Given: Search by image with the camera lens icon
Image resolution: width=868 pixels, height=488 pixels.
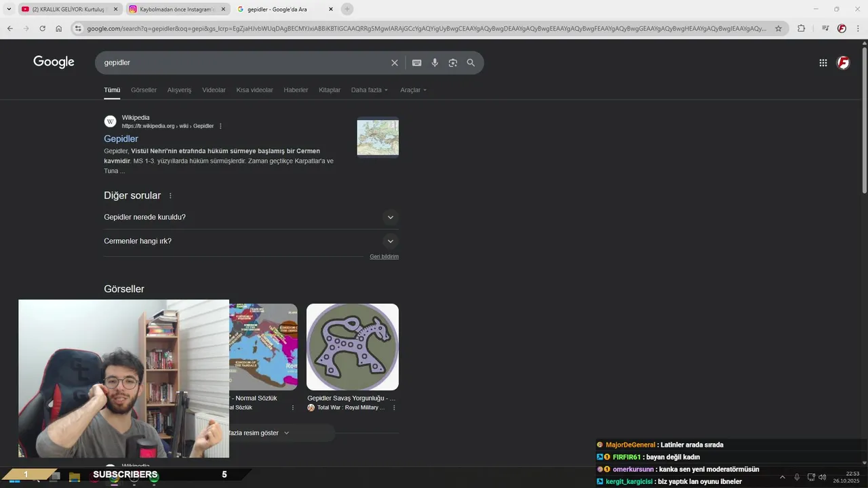Looking at the screenshot, I should pos(453,62).
